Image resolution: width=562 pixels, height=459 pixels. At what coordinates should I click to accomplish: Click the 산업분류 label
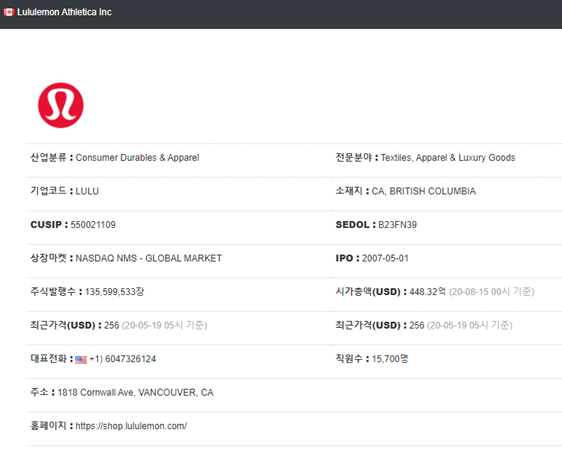pos(48,158)
